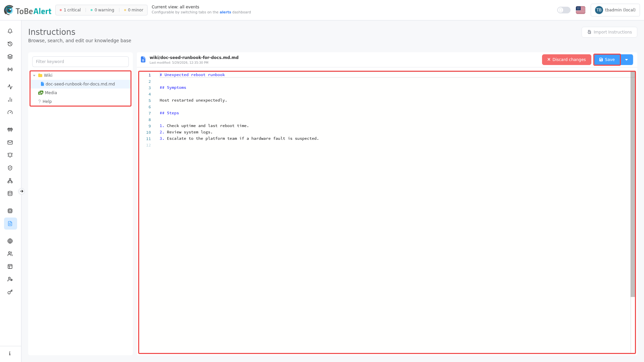The image size is (644, 362).
Task: Expand the sidebar with the arrow button
Action: [21, 191]
